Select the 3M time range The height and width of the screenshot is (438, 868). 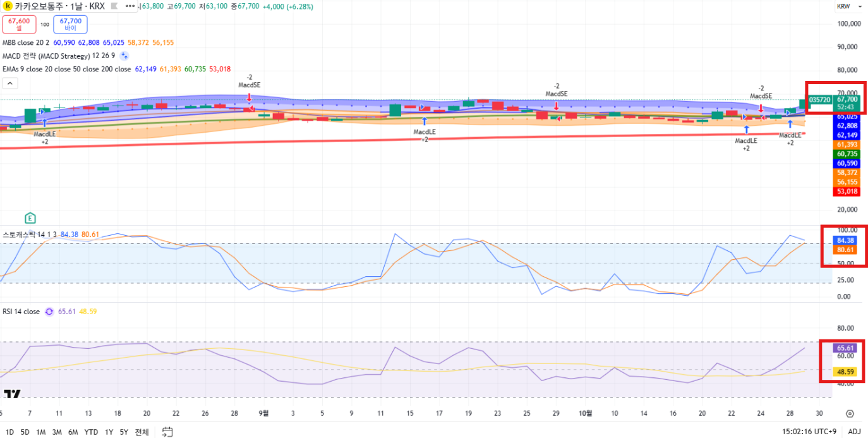tap(57, 432)
